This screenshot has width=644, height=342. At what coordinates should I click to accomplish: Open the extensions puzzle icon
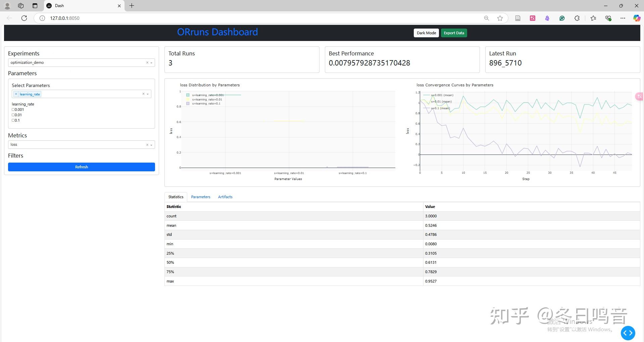point(577,18)
